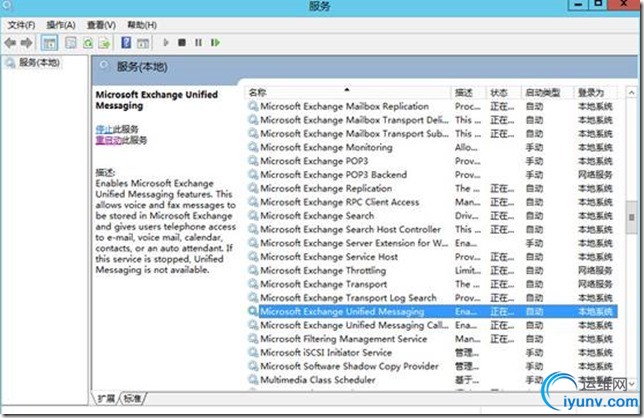This screenshot has width=644, height=418.
Task: Click the vertical scrollbar up arrow
Action: point(631,93)
